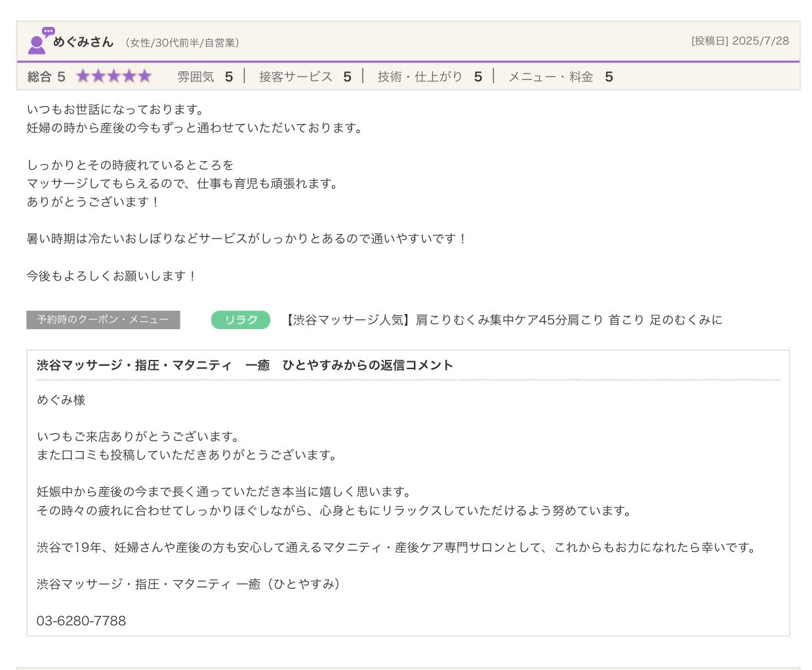This screenshot has height=670, width=812.
Task: Click the review line about 冷たいおしぼり
Action: click(246, 239)
